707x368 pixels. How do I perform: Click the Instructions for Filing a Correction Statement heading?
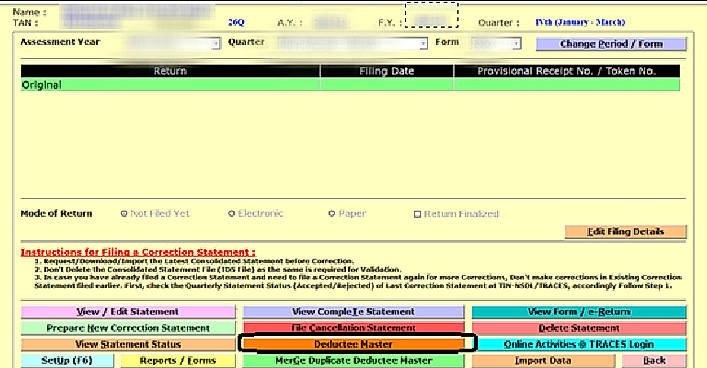(x=138, y=252)
